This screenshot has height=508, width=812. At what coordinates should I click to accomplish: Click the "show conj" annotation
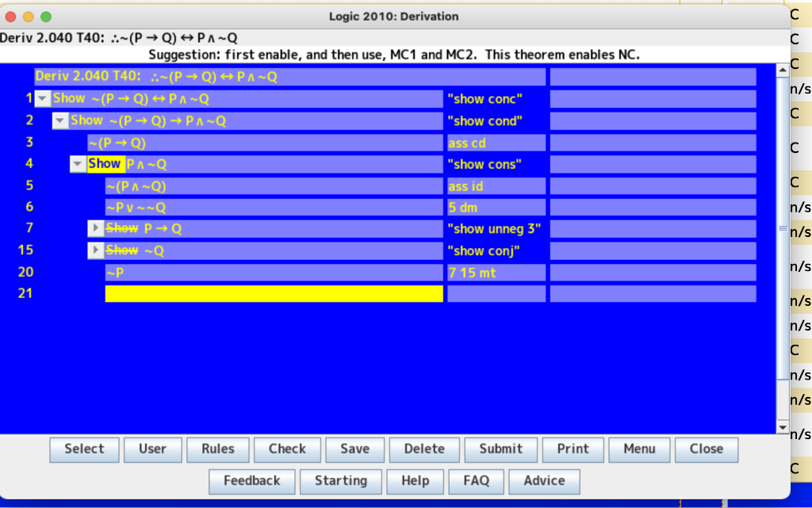[484, 251]
